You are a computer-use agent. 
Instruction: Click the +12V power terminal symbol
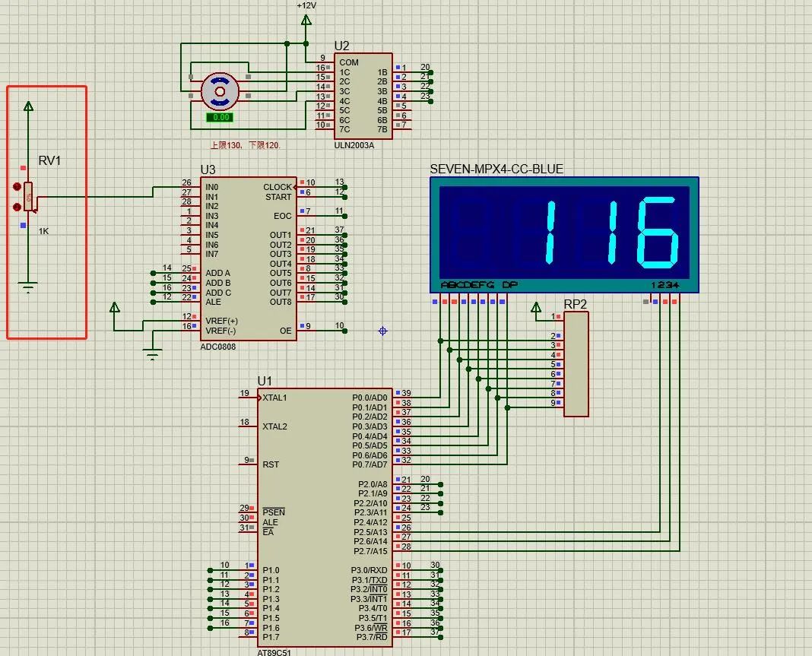(305, 19)
